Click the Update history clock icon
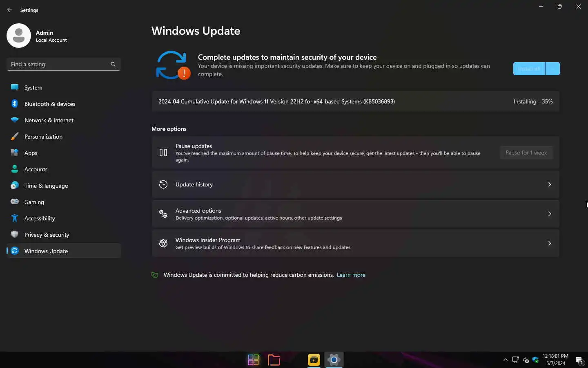Screen dimensions: 588x368 pyautogui.click(x=163, y=184)
